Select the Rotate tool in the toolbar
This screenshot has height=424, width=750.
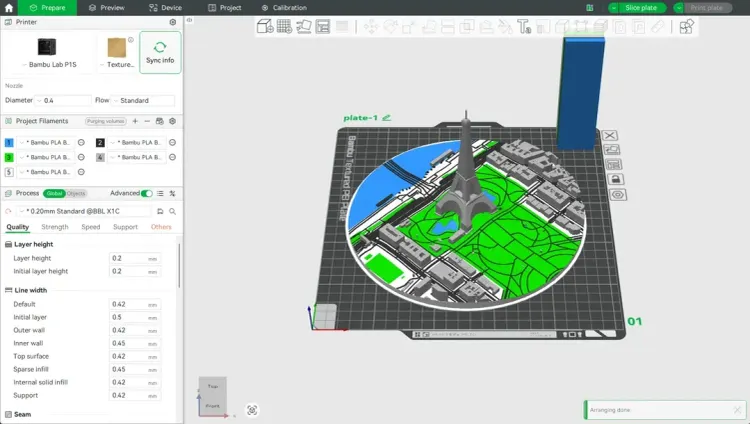(x=390, y=27)
